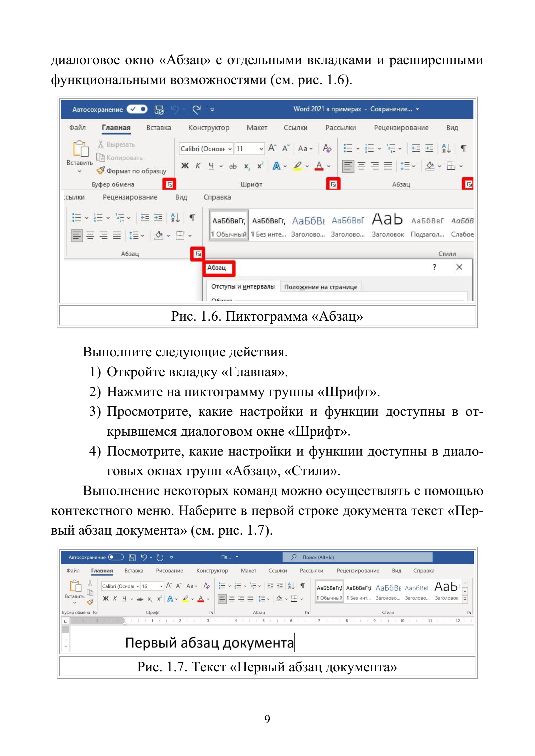Open Шрифт group dialog launcher in top ribbon

click(333, 184)
